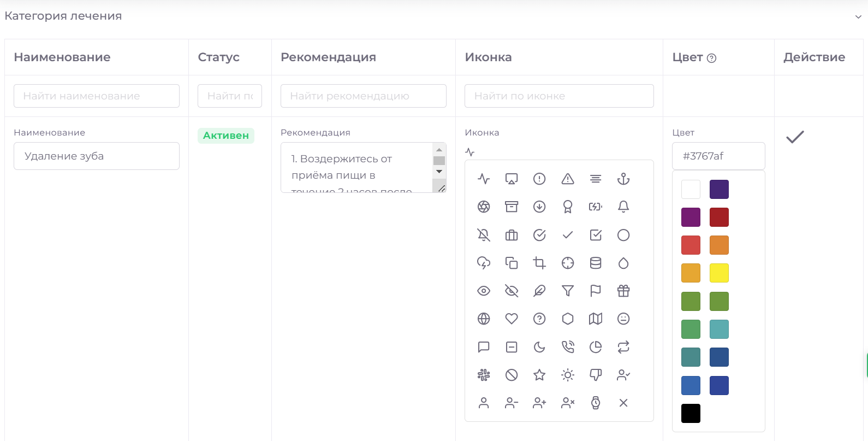Pick the pie chart icon

tap(596, 347)
